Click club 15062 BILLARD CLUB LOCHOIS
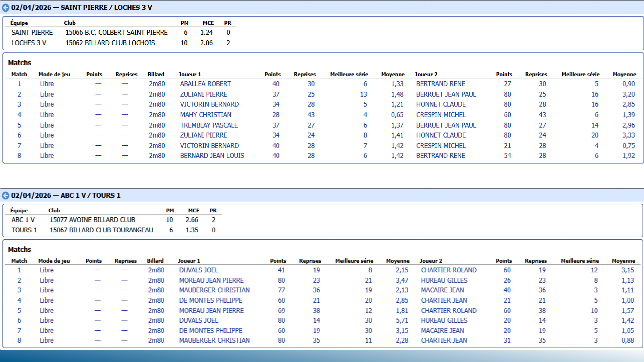The width and height of the screenshot is (644, 362). (x=110, y=43)
